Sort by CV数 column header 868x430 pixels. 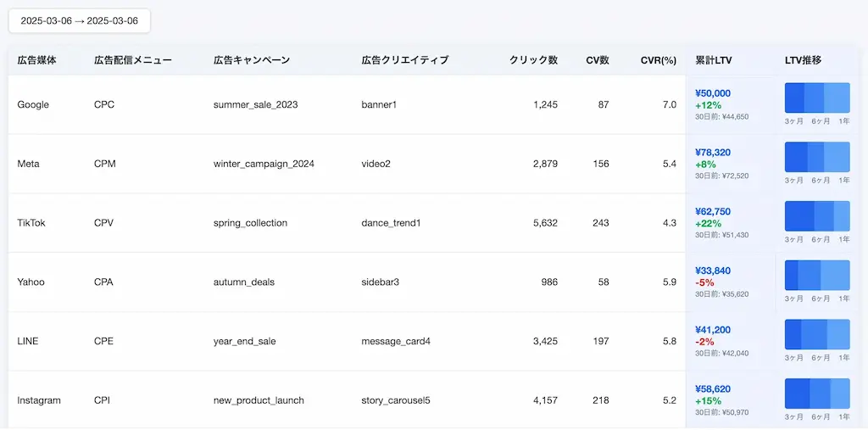(x=598, y=60)
